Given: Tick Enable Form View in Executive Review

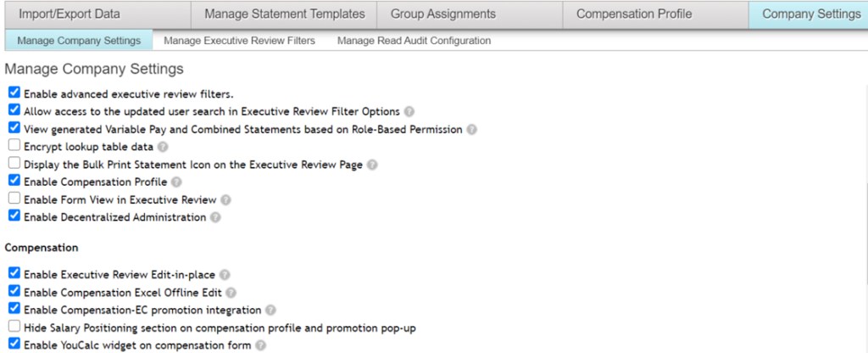Looking at the screenshot, I should tap(14, 199).
